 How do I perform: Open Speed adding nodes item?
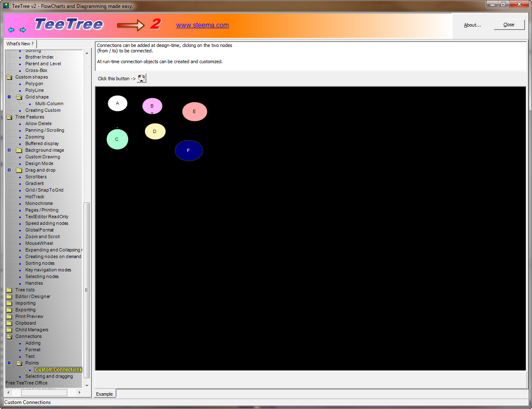[47, 223]
